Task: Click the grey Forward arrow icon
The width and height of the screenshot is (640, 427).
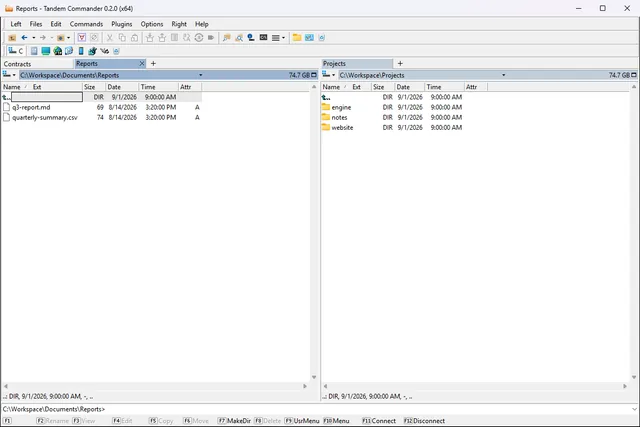Action: tap(42, 38)
